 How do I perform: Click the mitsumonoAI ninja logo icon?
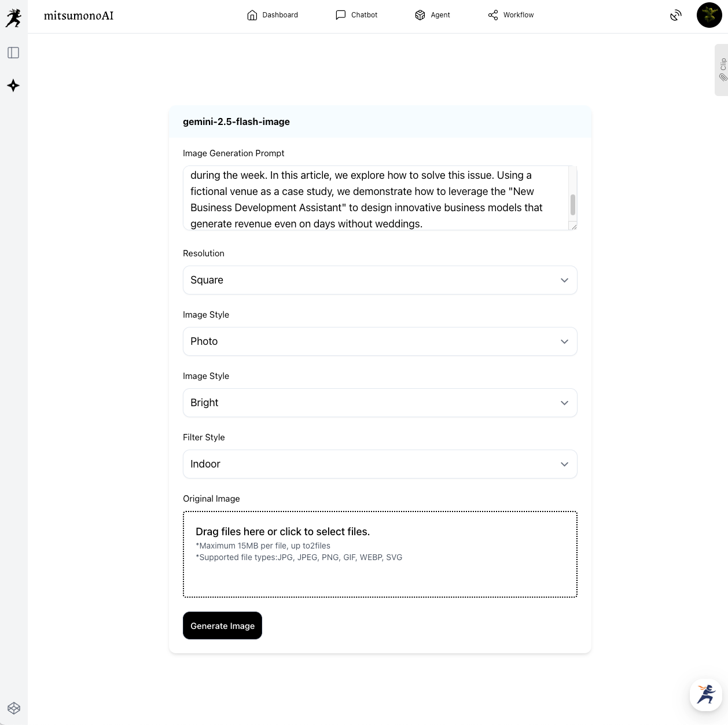coord(13,17)
